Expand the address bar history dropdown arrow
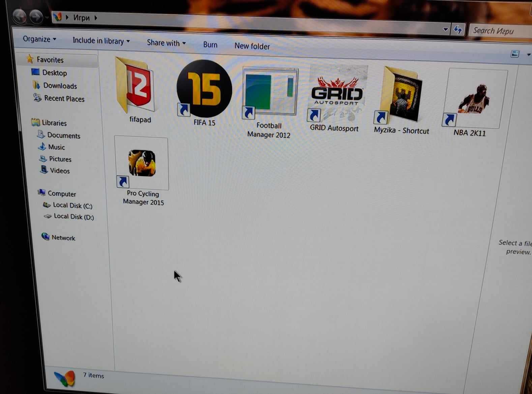Image resolution: width=532 pixels, height=394 pixels. [446, 30]
